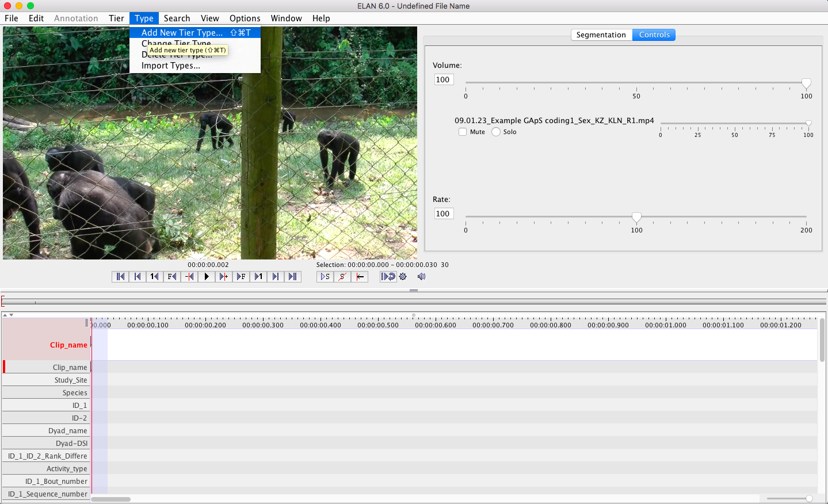Select the ID_1 tier
828x504 pixels.
[x=46, y=405]
